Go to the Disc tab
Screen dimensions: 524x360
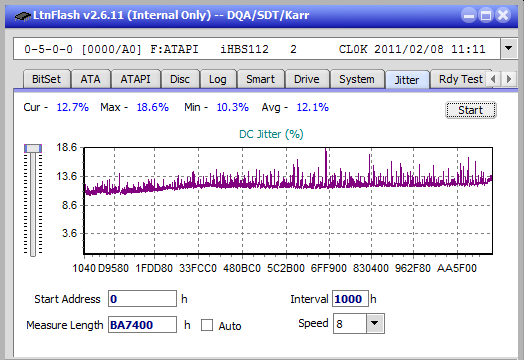click(180, 79)
